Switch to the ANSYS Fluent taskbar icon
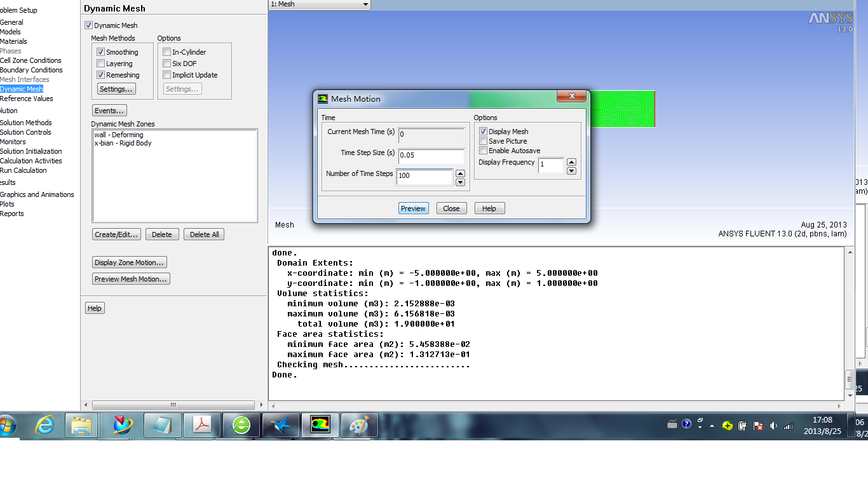The image size is (868, 488). click(x=320, y=425)
